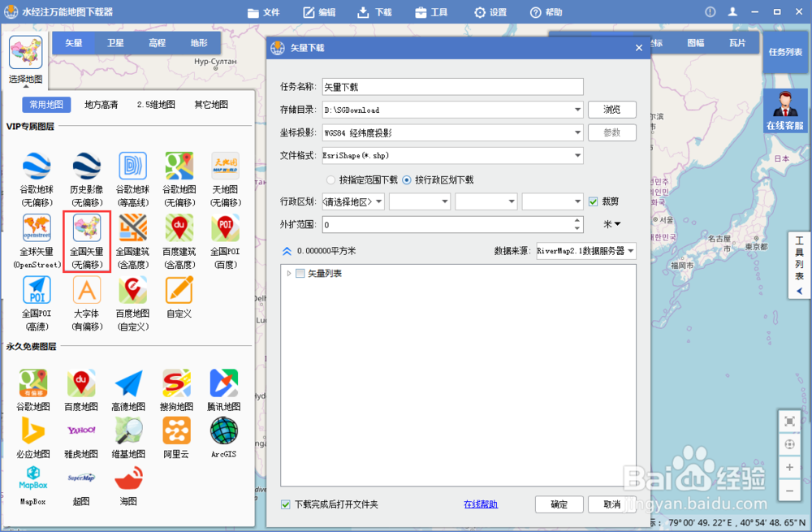812x532 pixels.
Task: Open the 选择地图 map chooser icon
Action: point(25,52)
